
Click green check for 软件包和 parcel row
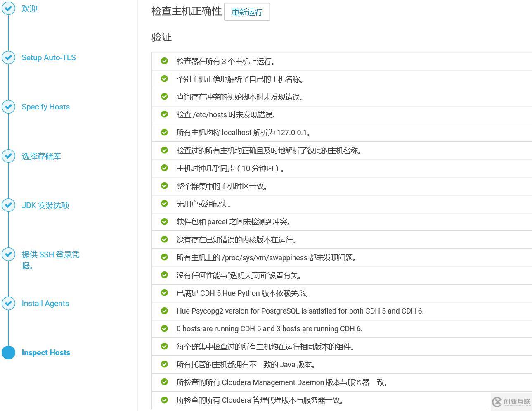164,221
